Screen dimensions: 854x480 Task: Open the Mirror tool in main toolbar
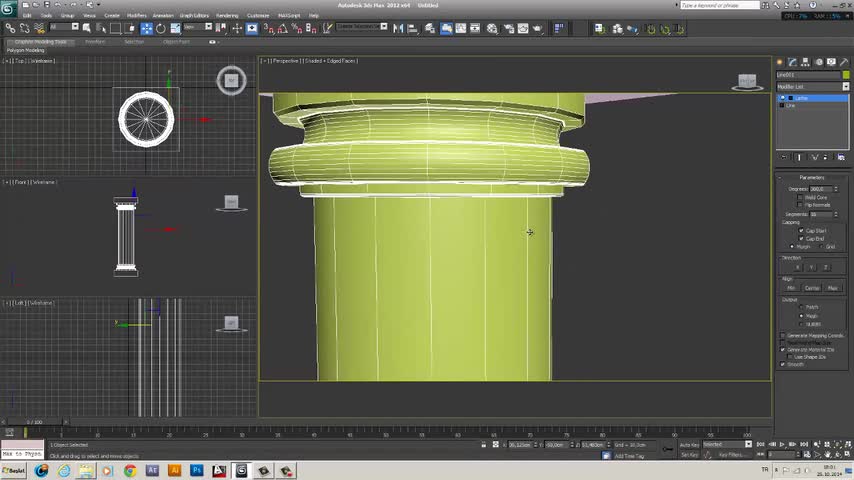(398, 28)
